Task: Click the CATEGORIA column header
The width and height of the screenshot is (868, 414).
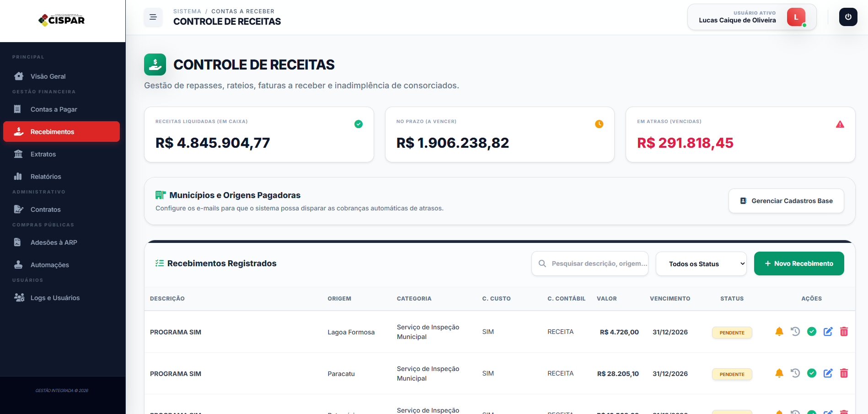Action: (x=414, y=299)
